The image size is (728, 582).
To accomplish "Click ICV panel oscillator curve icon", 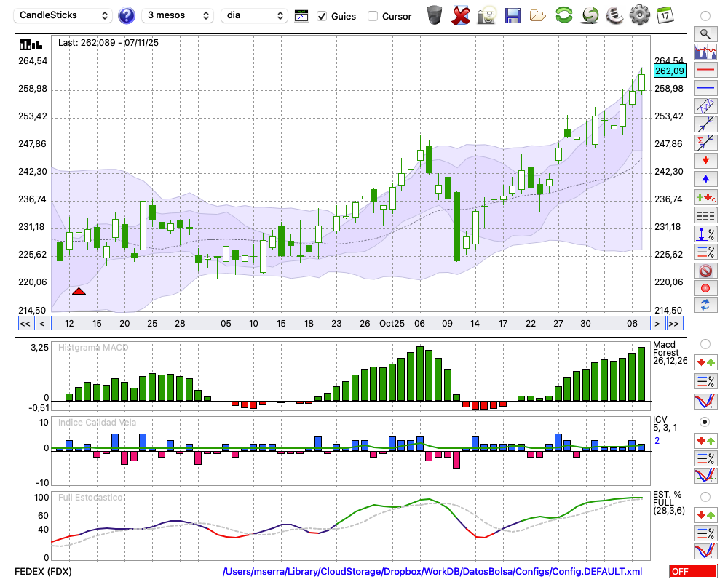I will [x=705, y=476].
